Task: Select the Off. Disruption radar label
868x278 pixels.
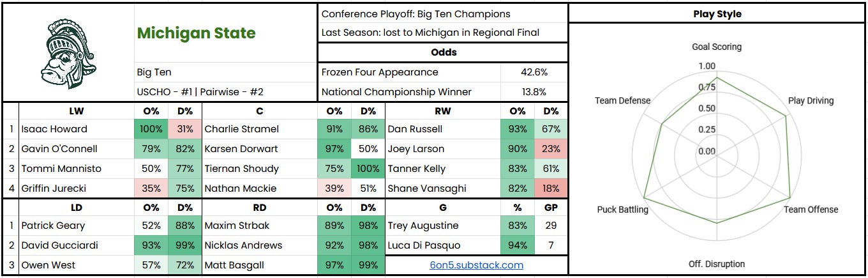Action: [717, 263]
